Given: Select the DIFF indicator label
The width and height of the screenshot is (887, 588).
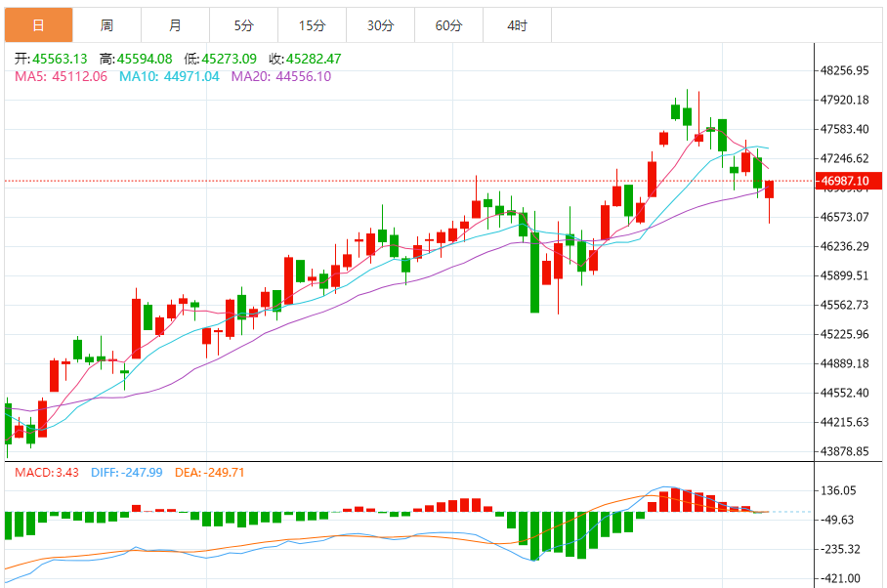Looking at the screenshot, I should 127,472.
